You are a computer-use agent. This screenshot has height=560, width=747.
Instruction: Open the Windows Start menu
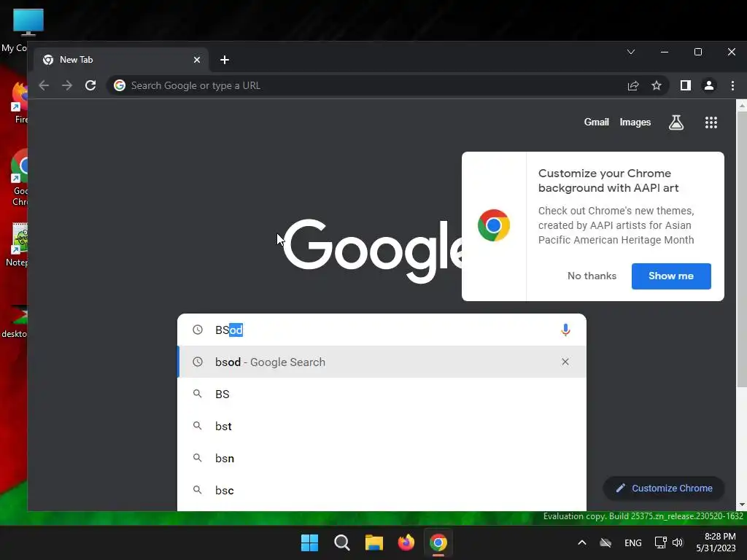[309, 542]
